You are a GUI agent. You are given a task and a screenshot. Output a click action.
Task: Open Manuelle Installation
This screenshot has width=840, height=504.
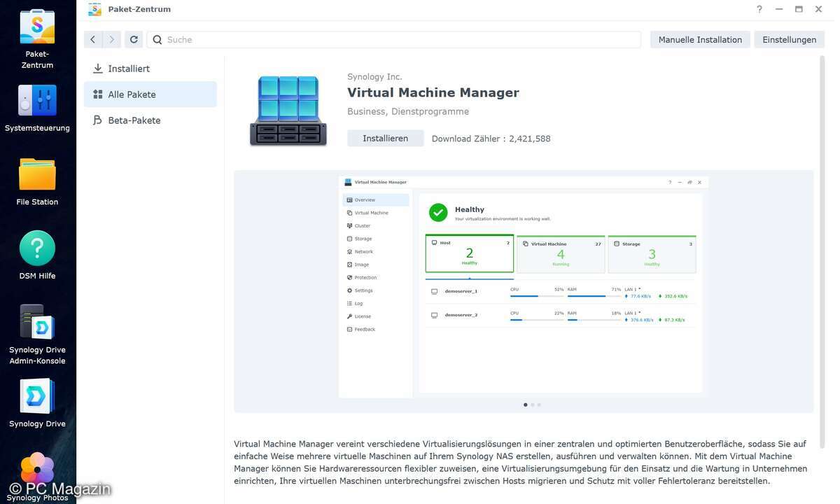pyautogui.click(x=700, y=40)
